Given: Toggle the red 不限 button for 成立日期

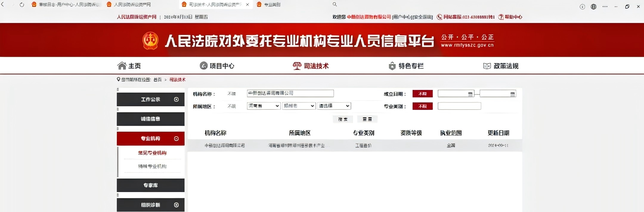Looking at the screenshot, I should [x=422, y=94].
